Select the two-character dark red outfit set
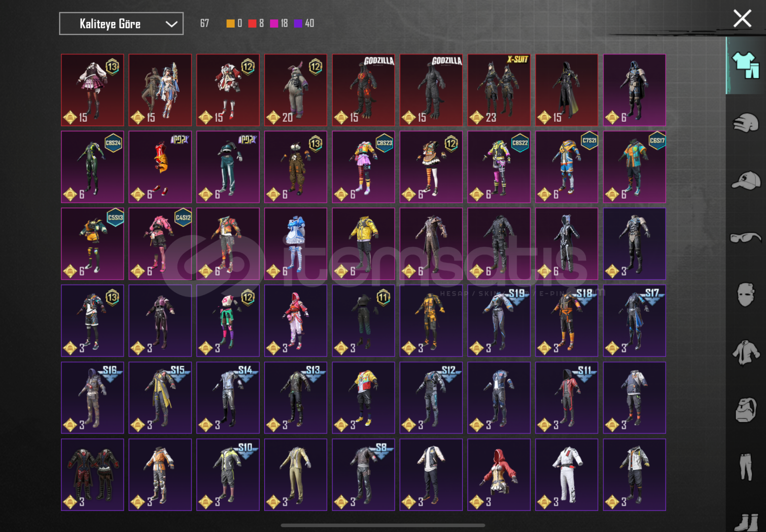The image size is (766, 532). pyautogui.click(x=92, y=474)
